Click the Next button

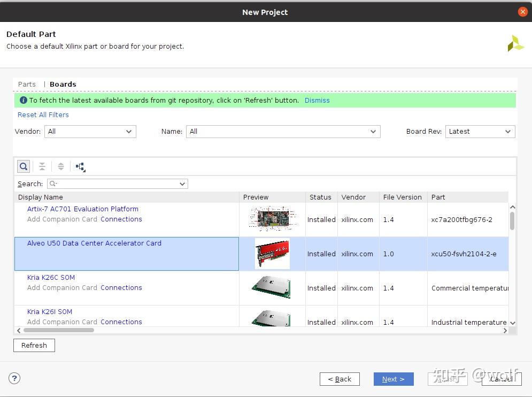[x=393, y=379]
